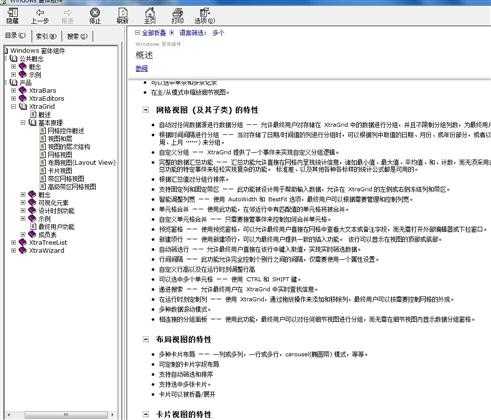Viewport: 491px width, 420px height.
Task: Open the 视图的层次结构 topic
Action: pyautogui.click(x=69, y=147)
